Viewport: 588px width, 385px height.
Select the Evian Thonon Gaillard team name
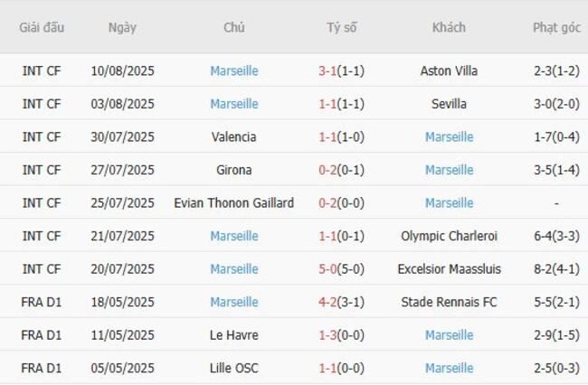[x=234, y=203]
